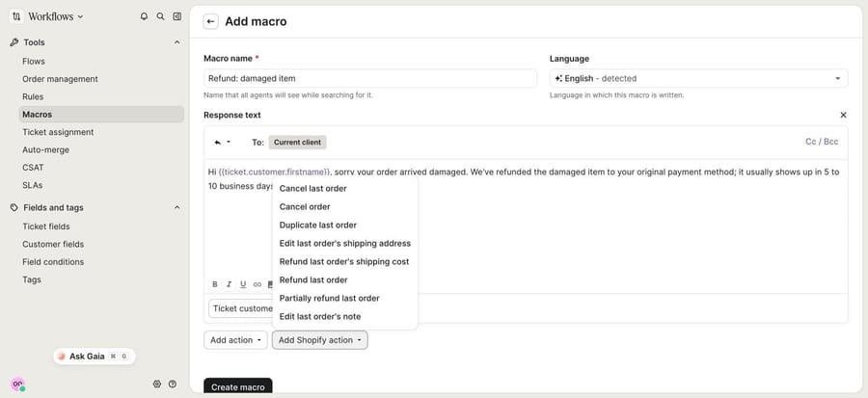Open SLAs in sidebar
Viewport: 868px width, 398px height.
[x=32, y=185]
